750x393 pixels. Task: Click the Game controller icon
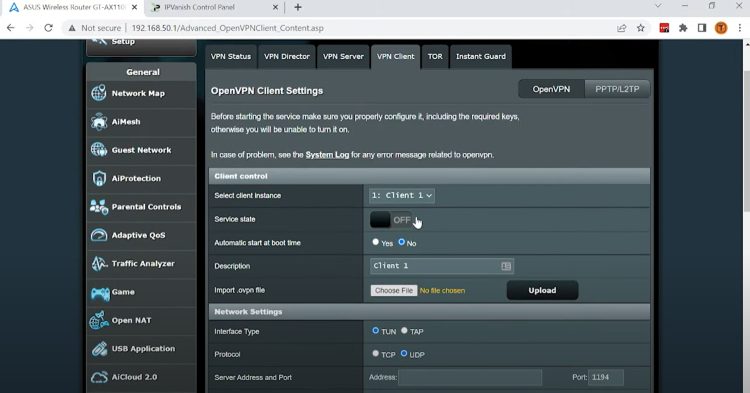(x=100, y=293)
